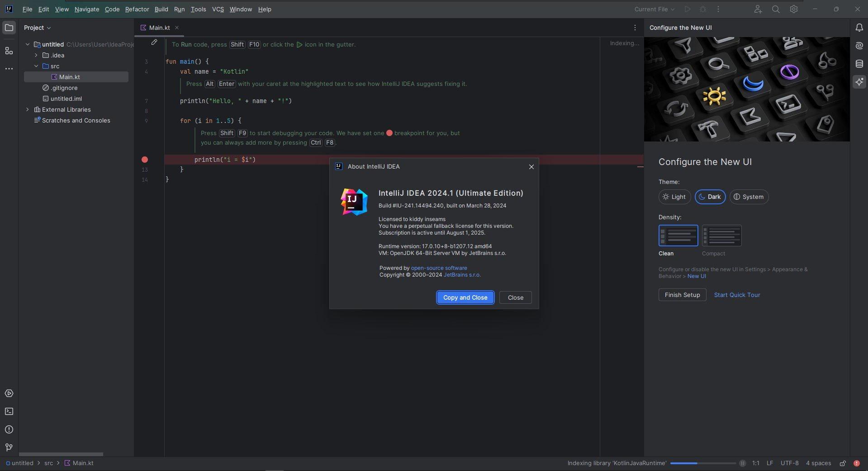The image size is (868, 471).
Task: Open IDE settings gear icon
Action: (794, 9)
